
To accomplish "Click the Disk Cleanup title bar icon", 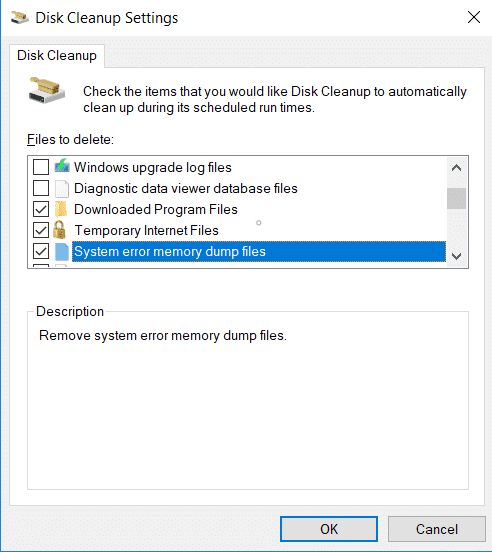I will 20,18.
